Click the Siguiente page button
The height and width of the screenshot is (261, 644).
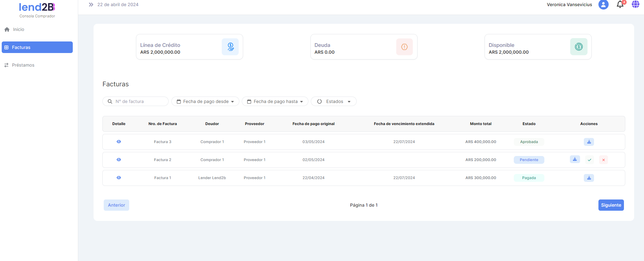tap(611, 205)
